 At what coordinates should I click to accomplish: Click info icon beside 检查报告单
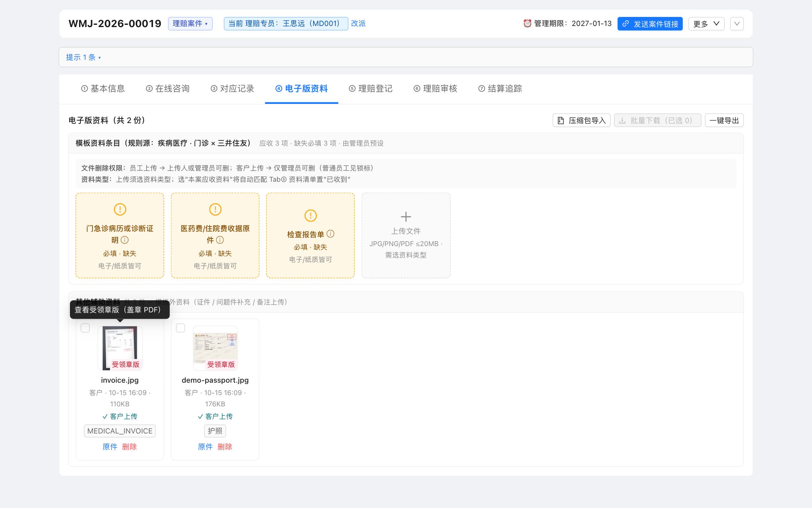pos(330,234)
